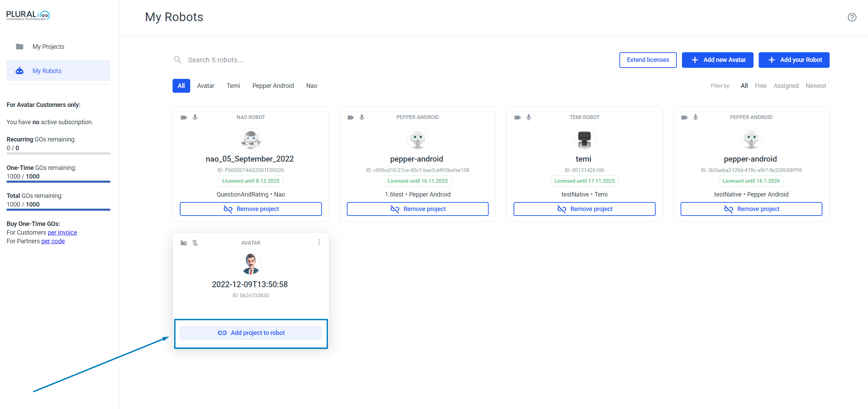Filter by Free robots
The image size is (868, 409).
pos(760,86)
